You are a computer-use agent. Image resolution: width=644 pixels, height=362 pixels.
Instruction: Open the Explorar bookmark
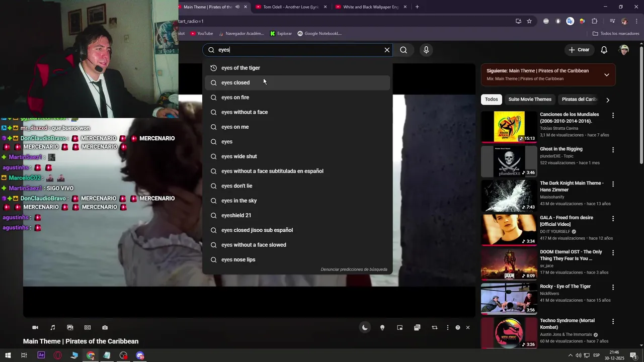[x=281, y=34]
